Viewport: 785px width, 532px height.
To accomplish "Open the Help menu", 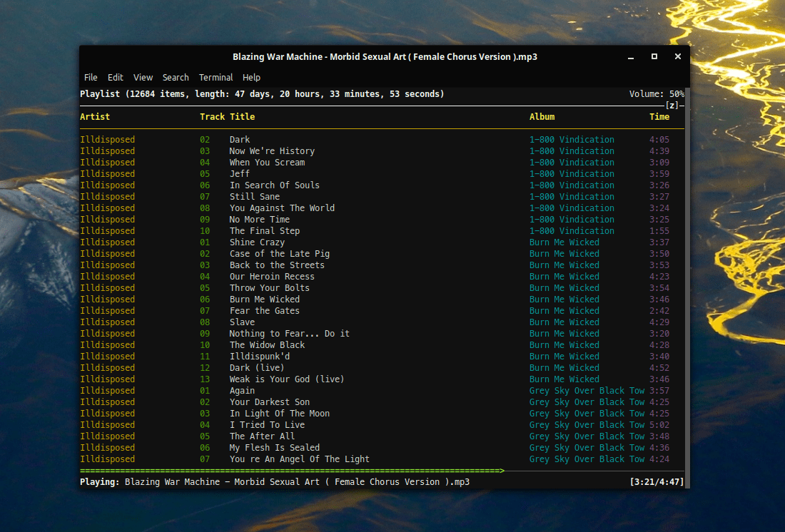I will (251, 77).
